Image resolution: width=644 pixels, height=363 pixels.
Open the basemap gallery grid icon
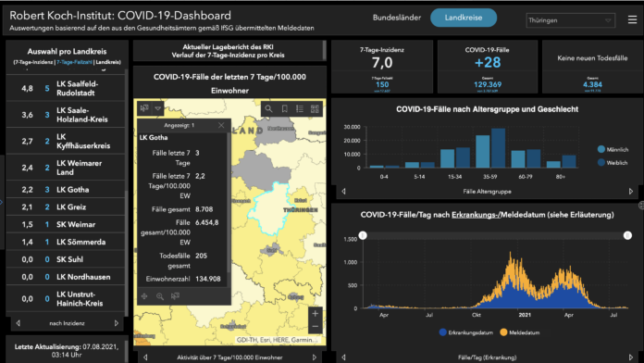coord(315,108)
